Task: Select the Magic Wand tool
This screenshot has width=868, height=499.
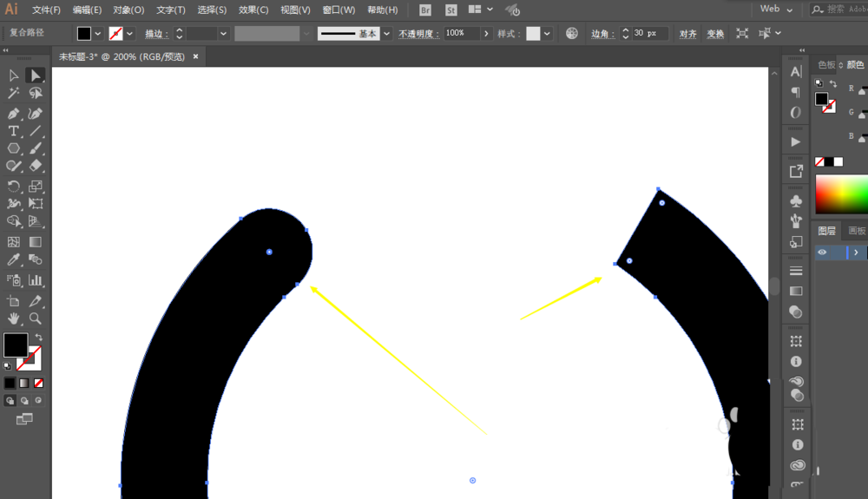Action: [14, 93]
